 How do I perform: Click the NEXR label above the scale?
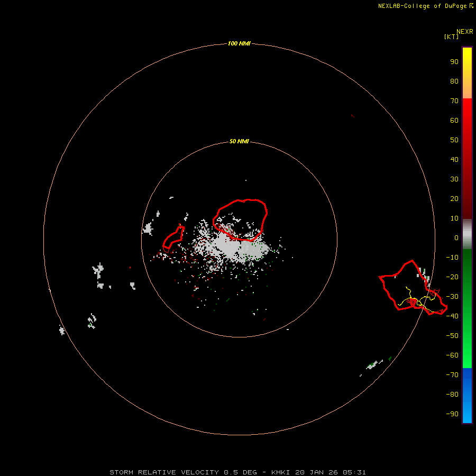[x=464, y=32]
